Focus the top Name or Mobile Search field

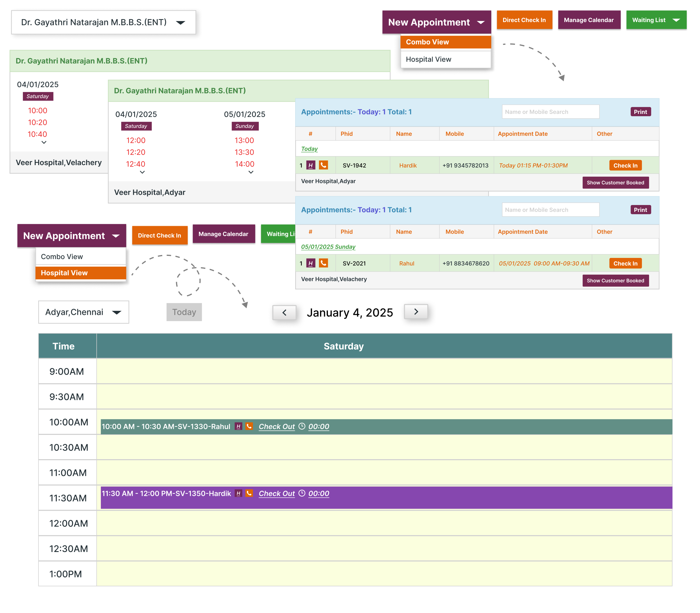coord(550,112)
